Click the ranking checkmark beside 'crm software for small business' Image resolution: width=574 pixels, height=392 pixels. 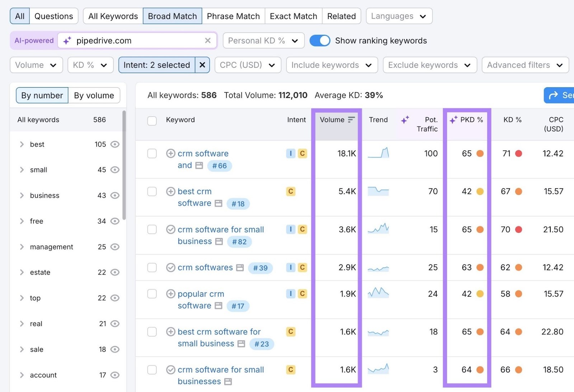click(170, 229)
